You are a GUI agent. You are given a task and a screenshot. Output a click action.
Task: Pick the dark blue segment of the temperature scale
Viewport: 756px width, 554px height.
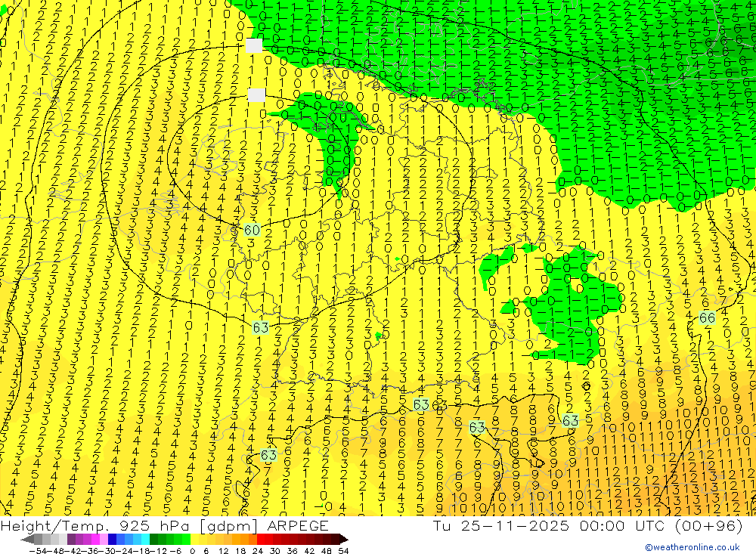[113, 539]
